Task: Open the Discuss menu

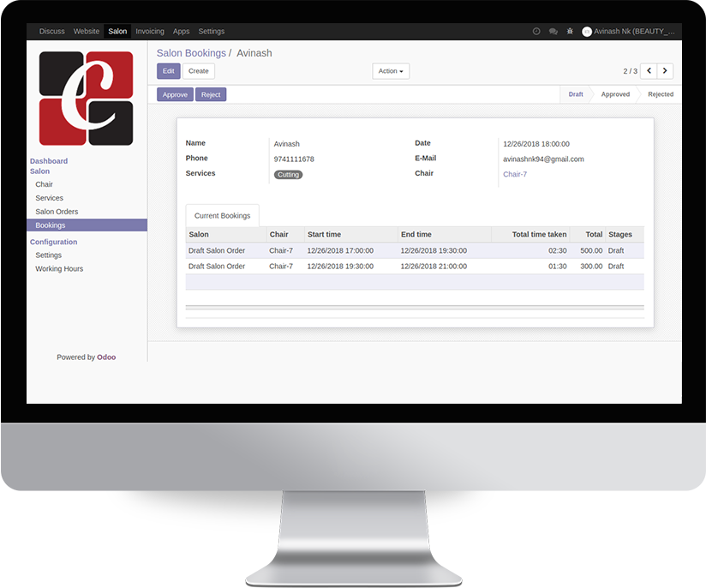Action: (x=51, y=31)
